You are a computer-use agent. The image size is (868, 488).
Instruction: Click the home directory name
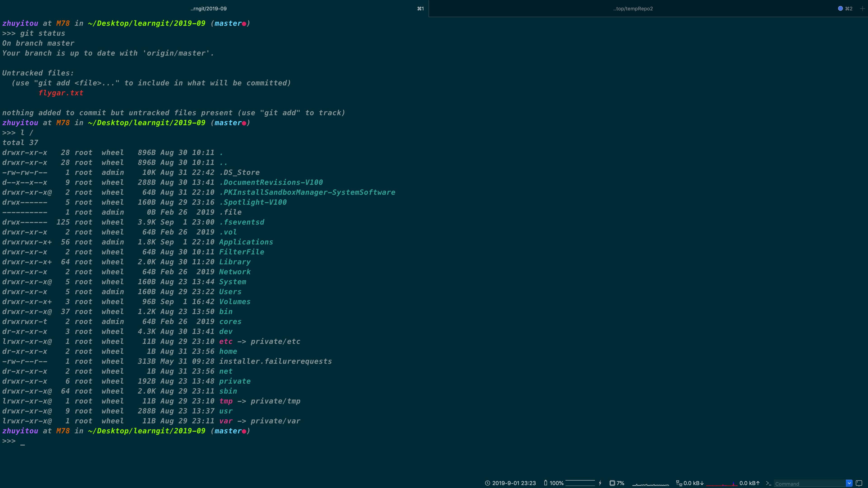click(x=228, y=351)
